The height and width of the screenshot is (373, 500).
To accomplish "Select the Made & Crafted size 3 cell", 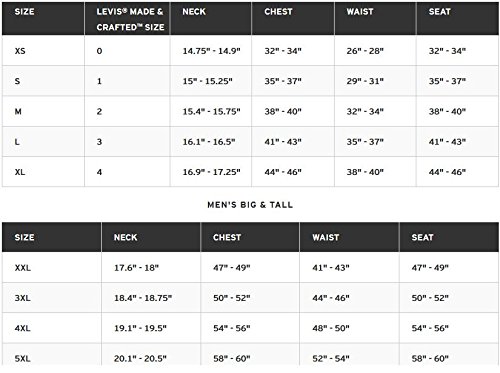I will coord(99,142).
